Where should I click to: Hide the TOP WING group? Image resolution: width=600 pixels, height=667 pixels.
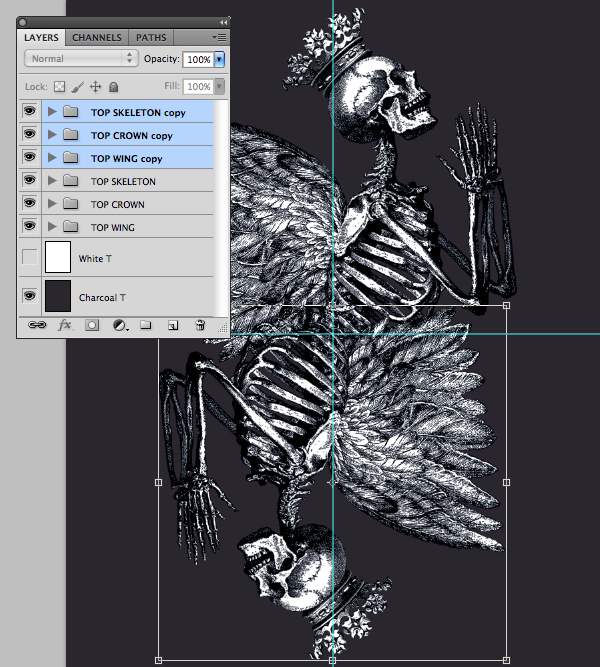pyautogui.click(x=29, y=226)
